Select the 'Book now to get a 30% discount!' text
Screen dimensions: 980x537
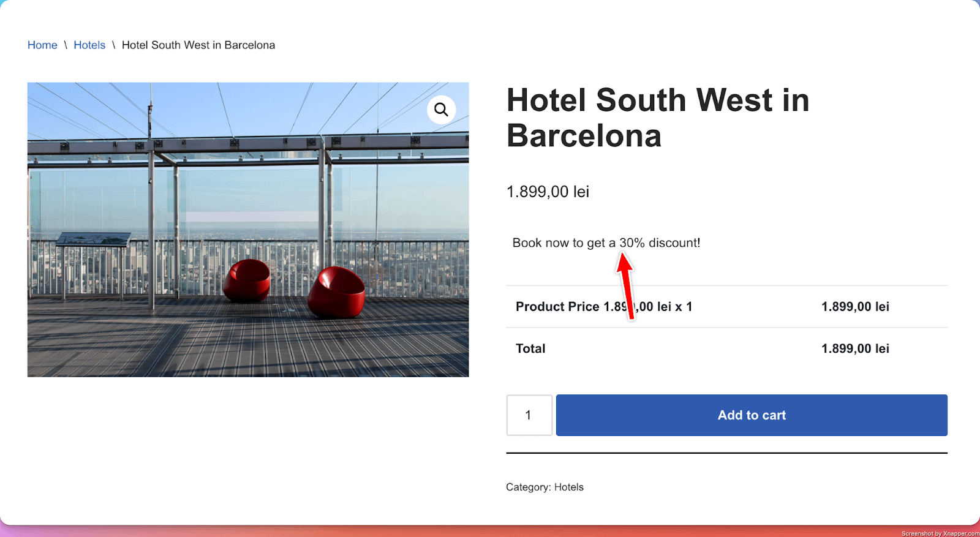pyautogui.click(x=606, y=243)
